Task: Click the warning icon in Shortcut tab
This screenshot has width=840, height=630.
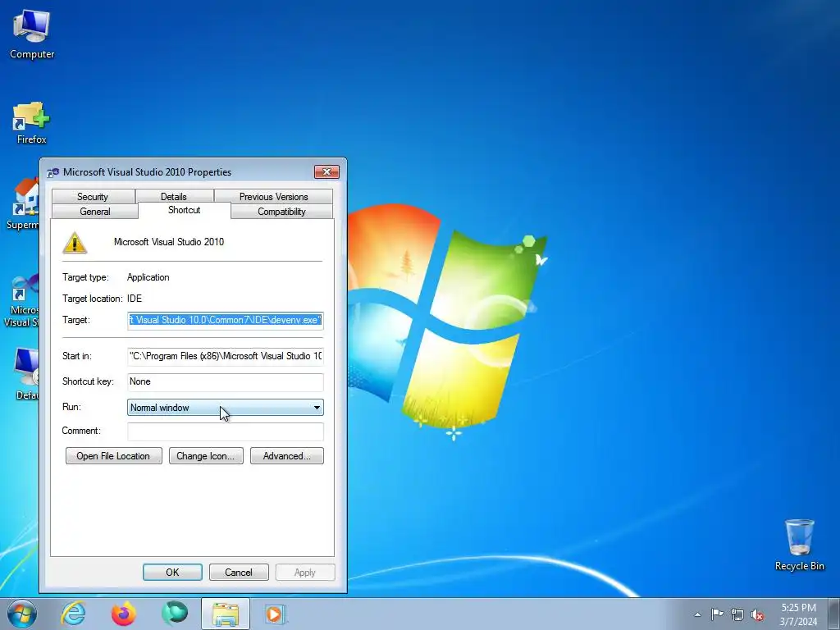Action: click(x=75, y=243)
